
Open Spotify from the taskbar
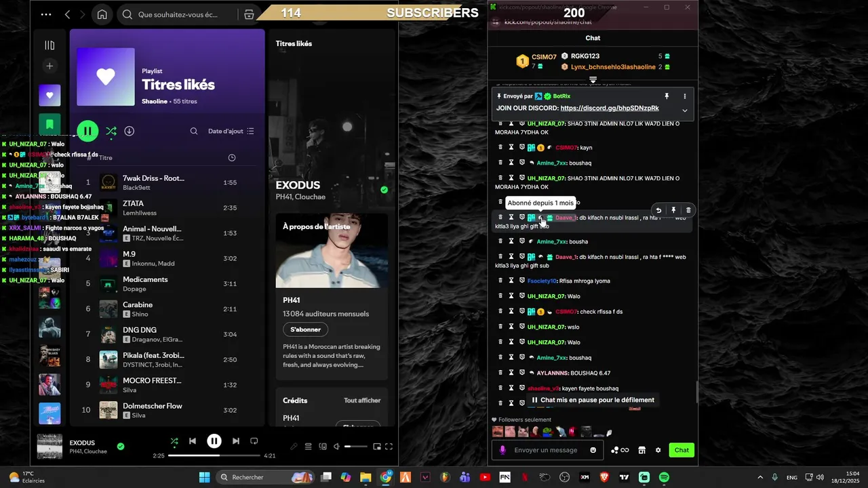[x=664, y=477]
